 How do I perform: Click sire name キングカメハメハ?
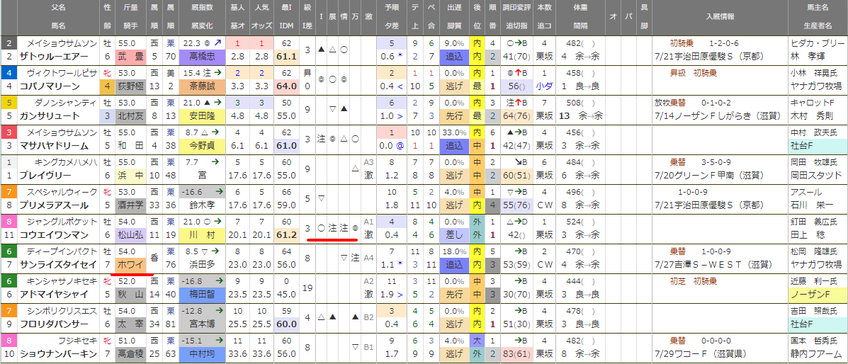coord(67,162)
